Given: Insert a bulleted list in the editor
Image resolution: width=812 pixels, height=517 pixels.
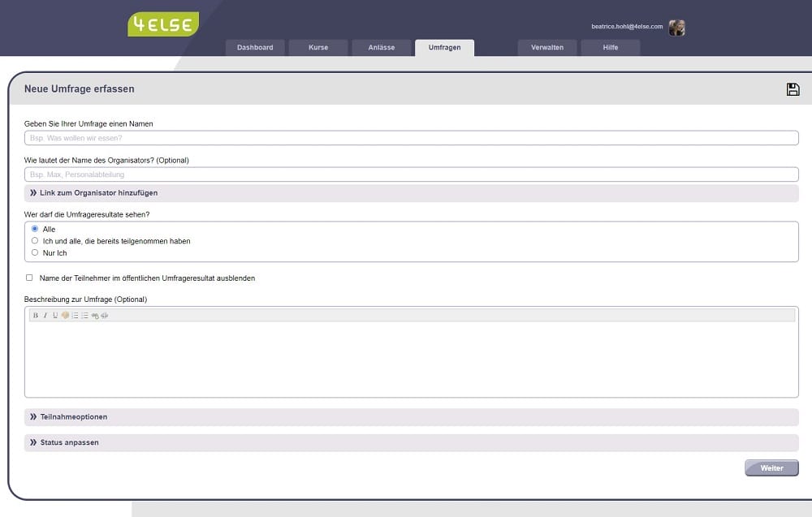Looking at the screenshot, I should click(84, 316).
